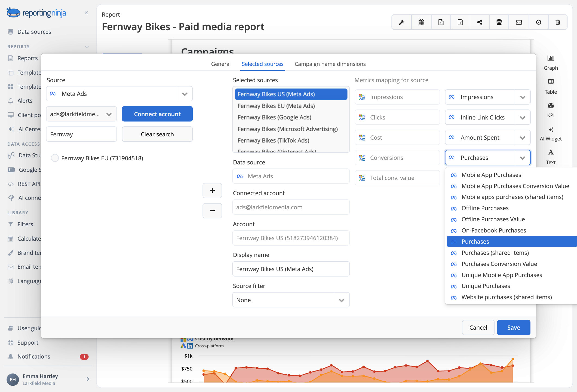Open Reports item in sidebar

[x=23, y=58]
